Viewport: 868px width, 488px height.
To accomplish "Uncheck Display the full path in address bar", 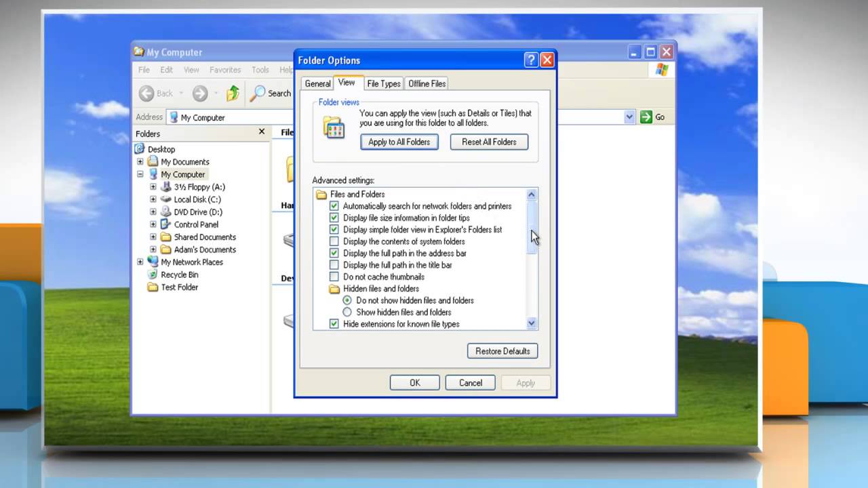I will click(x=334, y=253).
